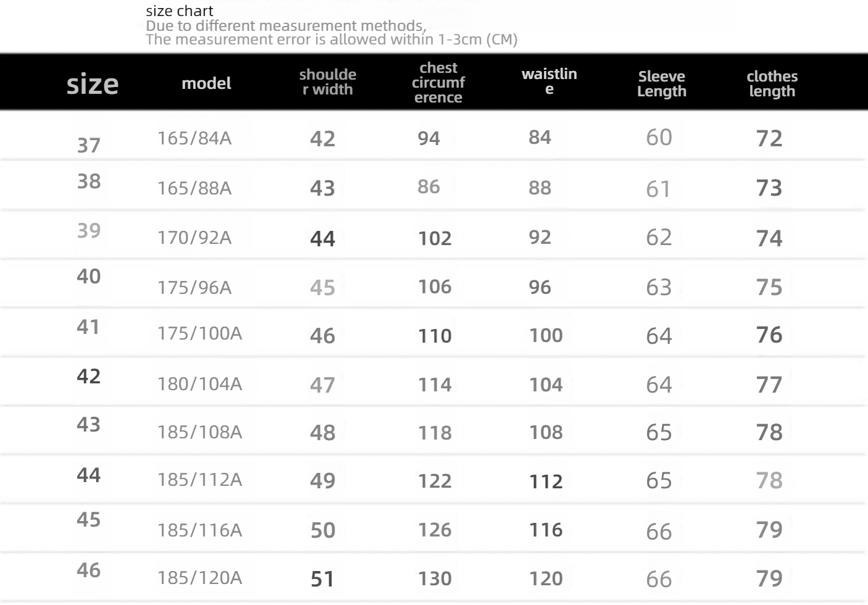Select chest circumference value 126
868x605 pixels.
435,530
